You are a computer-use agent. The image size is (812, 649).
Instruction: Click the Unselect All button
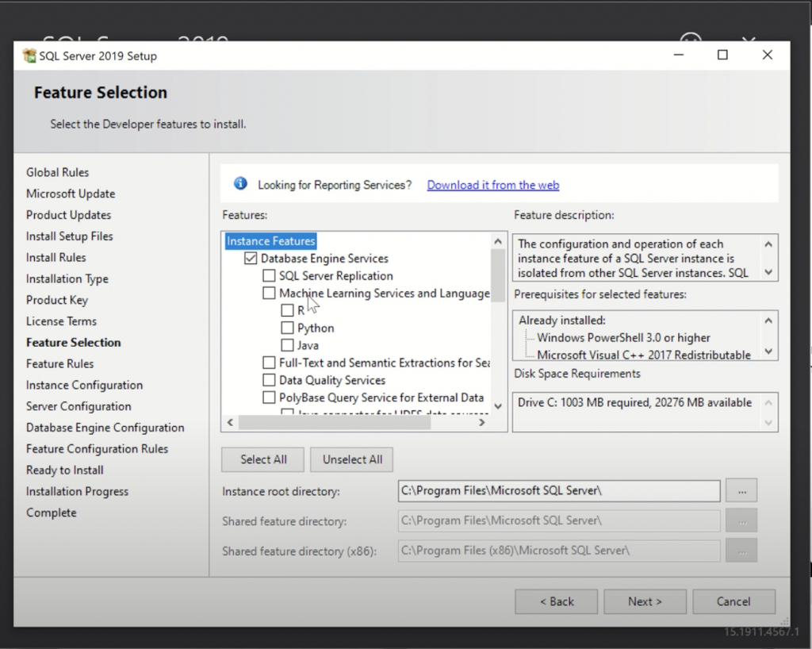[352, 459]
